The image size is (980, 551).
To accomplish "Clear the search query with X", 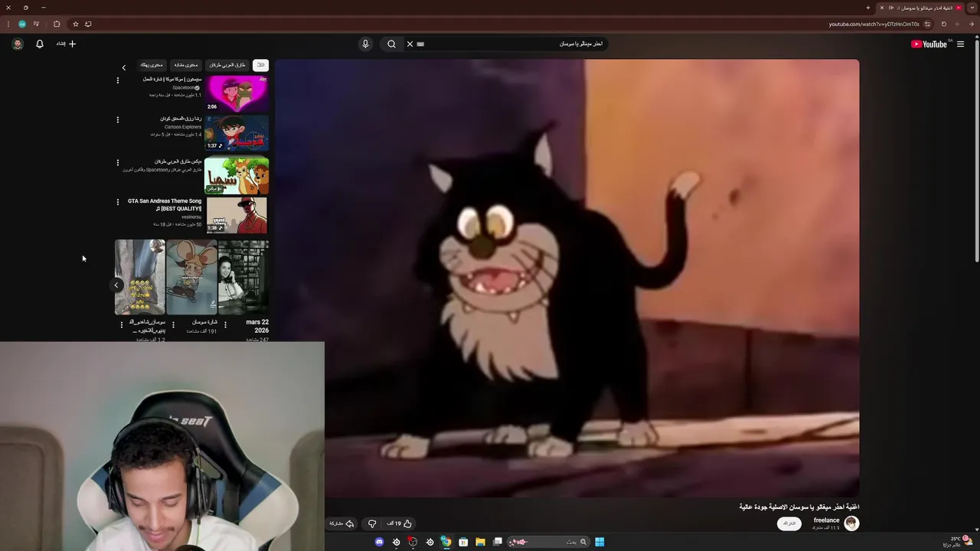I will point(410,44).
